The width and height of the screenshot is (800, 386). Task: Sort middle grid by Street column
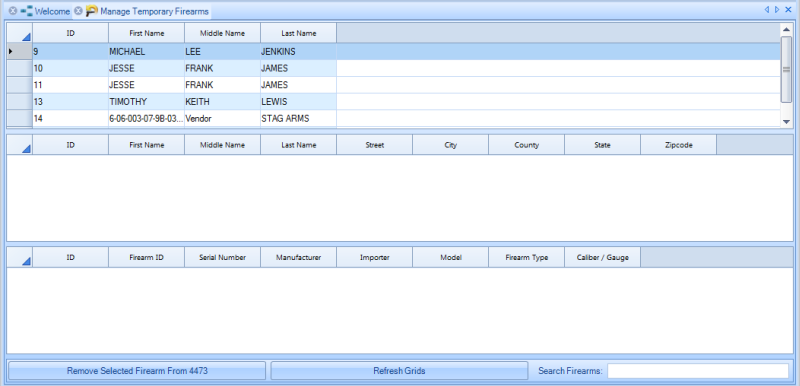tap(374, 145)
